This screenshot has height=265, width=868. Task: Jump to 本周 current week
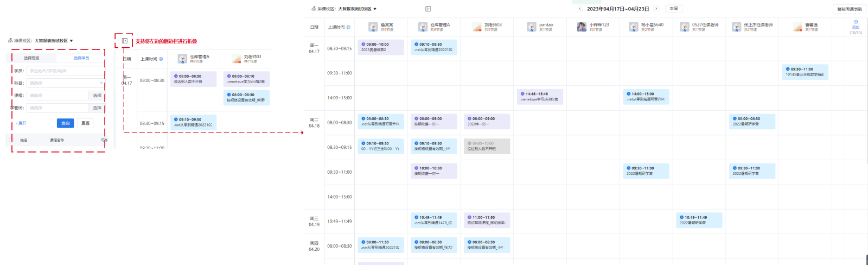tap(674, 9)
